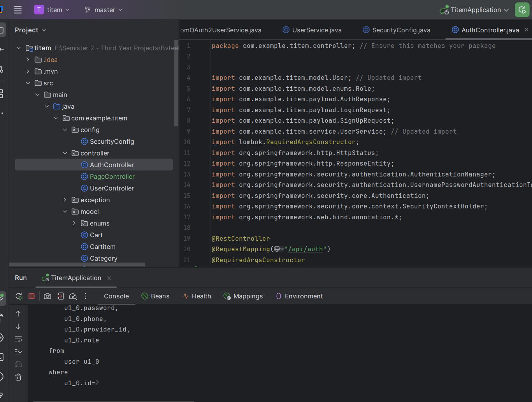Toggle scroll to end in console

[18, 352]
